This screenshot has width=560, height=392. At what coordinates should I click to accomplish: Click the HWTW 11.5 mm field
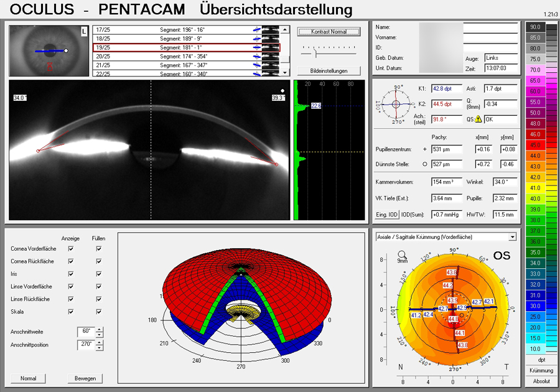pos(505,215)
